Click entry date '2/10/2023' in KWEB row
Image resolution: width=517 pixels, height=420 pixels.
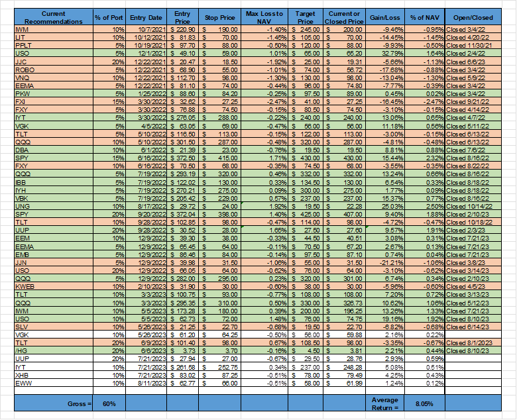point(146,287)
